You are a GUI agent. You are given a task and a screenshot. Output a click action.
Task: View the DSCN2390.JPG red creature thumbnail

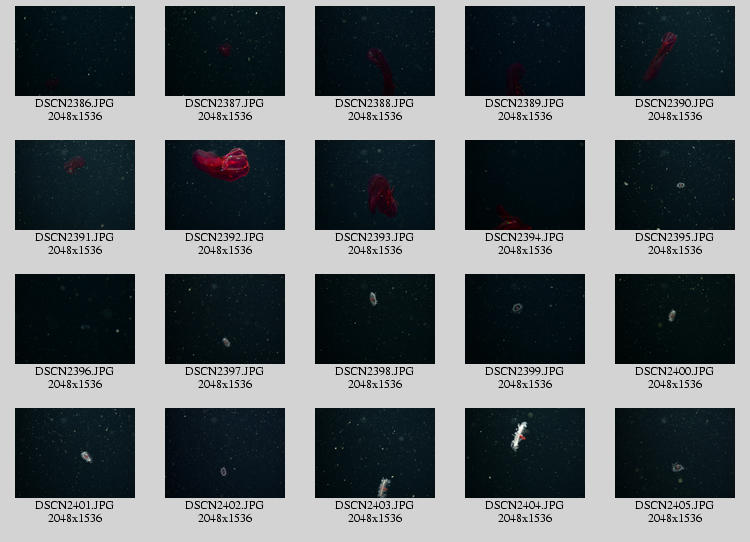click(675, 51)
